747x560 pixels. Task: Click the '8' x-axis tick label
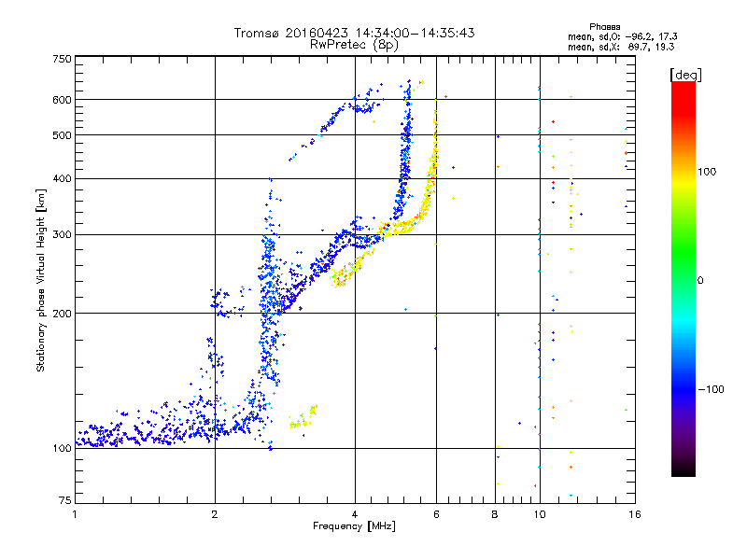coord(495,514)
